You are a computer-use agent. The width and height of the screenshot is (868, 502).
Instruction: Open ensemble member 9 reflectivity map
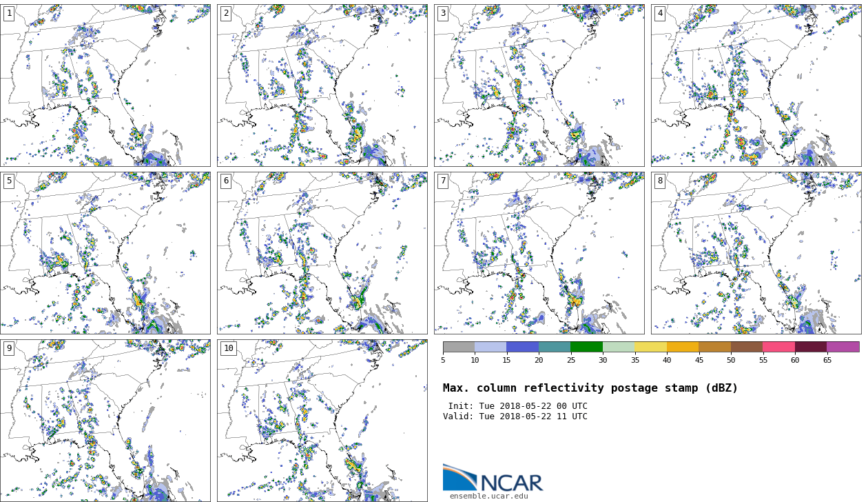pyautogui.click(x=105, y=420)
